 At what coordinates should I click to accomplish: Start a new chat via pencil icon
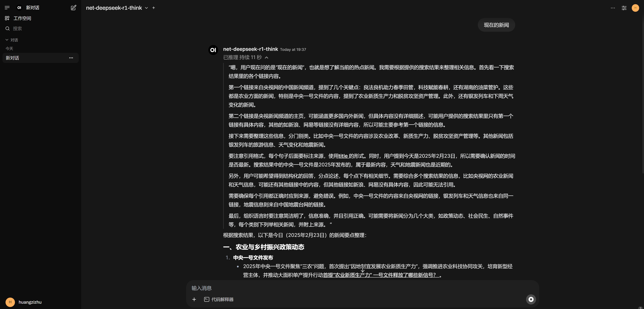[73, 8]
